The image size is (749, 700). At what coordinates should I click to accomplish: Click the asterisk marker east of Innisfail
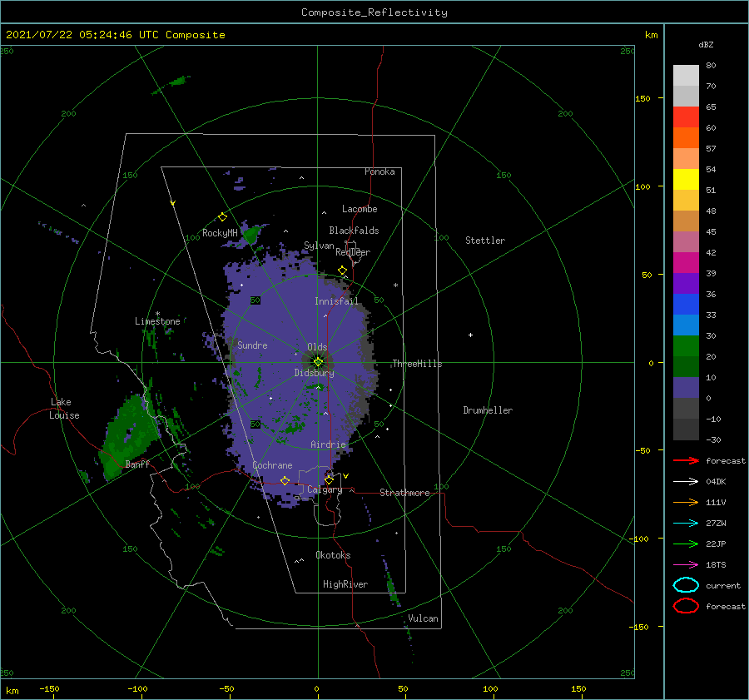click(395, 285)
